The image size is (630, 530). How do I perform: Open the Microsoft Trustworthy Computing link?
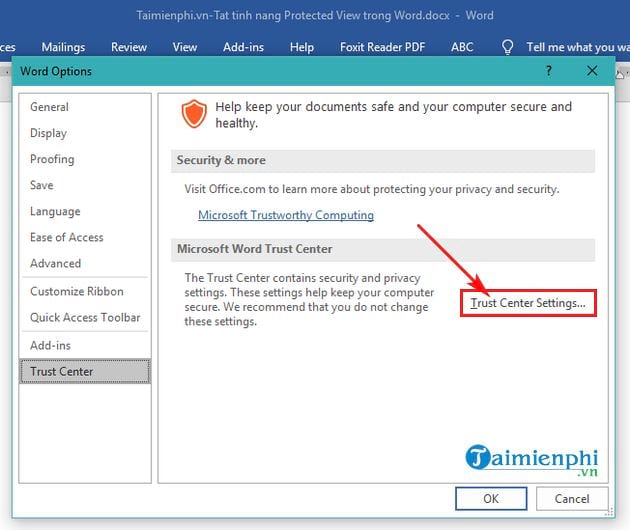tap(285, 215)
